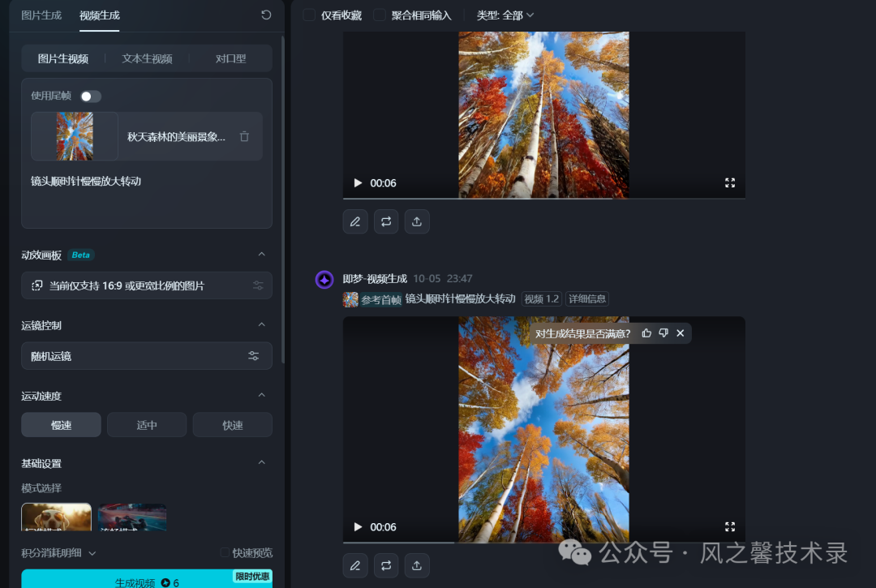Image resolution: width=876 pixels, height=588 pixels.
Task: Select the 文本生视频 tab
Action: [x=147, y=58]
